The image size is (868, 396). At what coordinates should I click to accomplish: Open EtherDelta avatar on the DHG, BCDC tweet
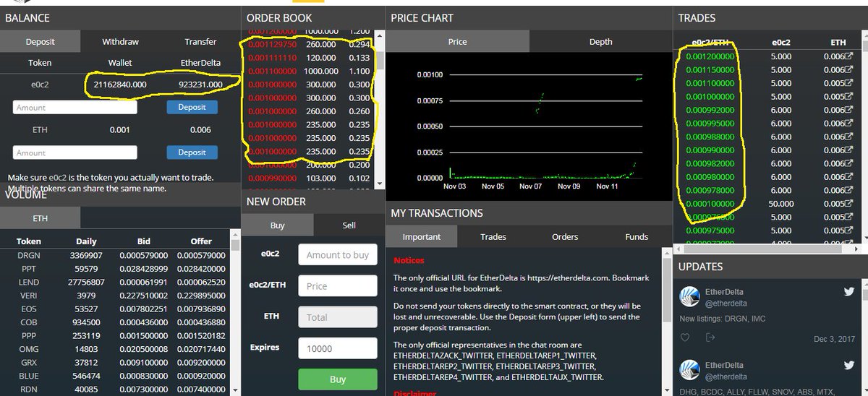[x=689, y=370]
